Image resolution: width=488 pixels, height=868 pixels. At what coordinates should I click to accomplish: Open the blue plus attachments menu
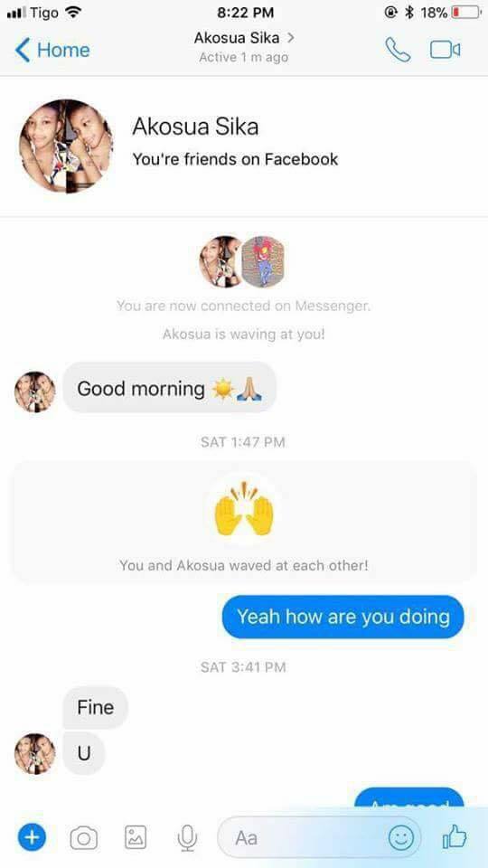coord(33,837)
